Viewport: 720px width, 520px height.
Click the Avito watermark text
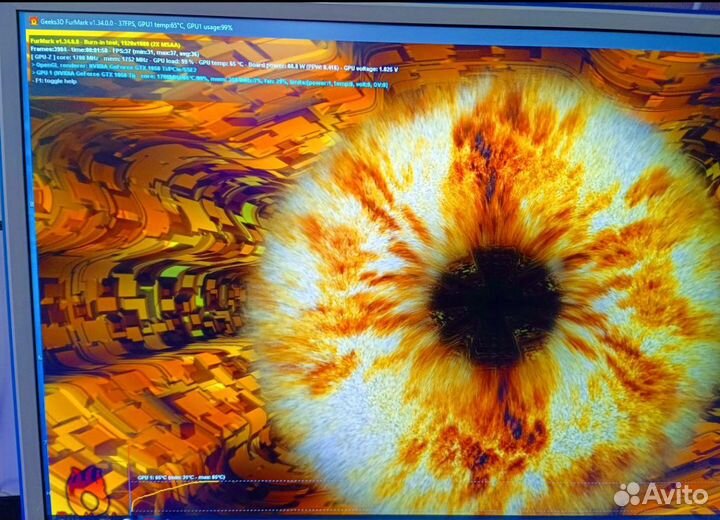pyautogui.click(x=676, y=493)
